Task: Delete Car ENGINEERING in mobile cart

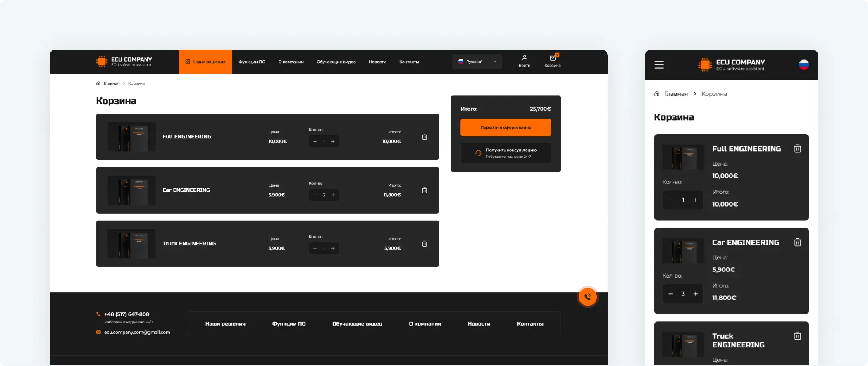Action: (797, 242)
